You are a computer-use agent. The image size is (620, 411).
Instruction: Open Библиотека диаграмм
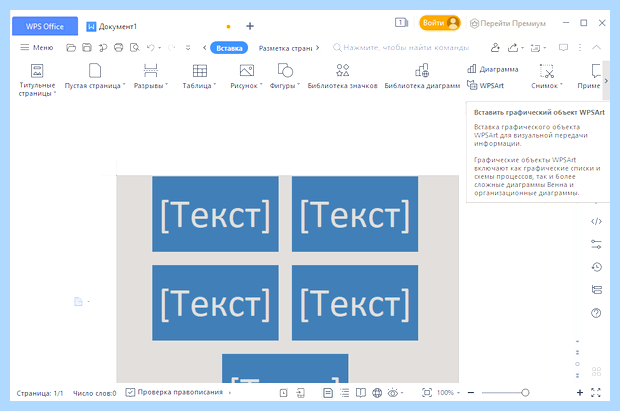pos(422,76)
